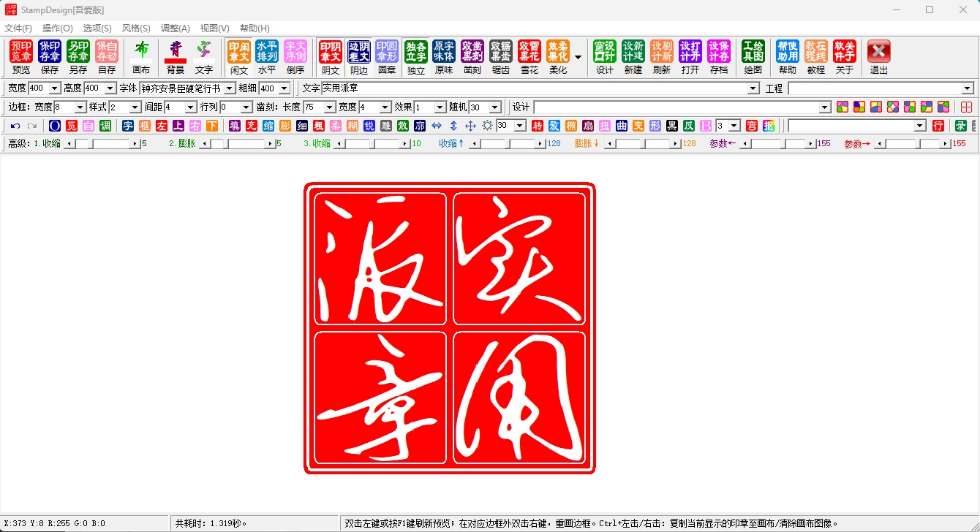Screen dimensions: 980x532
Task: Click the 刷新 (Refresh) button
Action: [661, 56]
